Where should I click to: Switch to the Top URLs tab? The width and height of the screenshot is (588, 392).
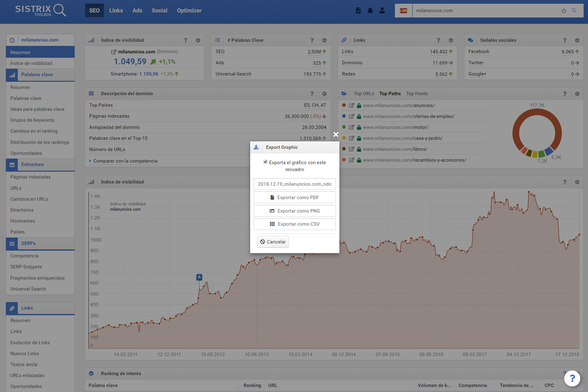[364, 94]
